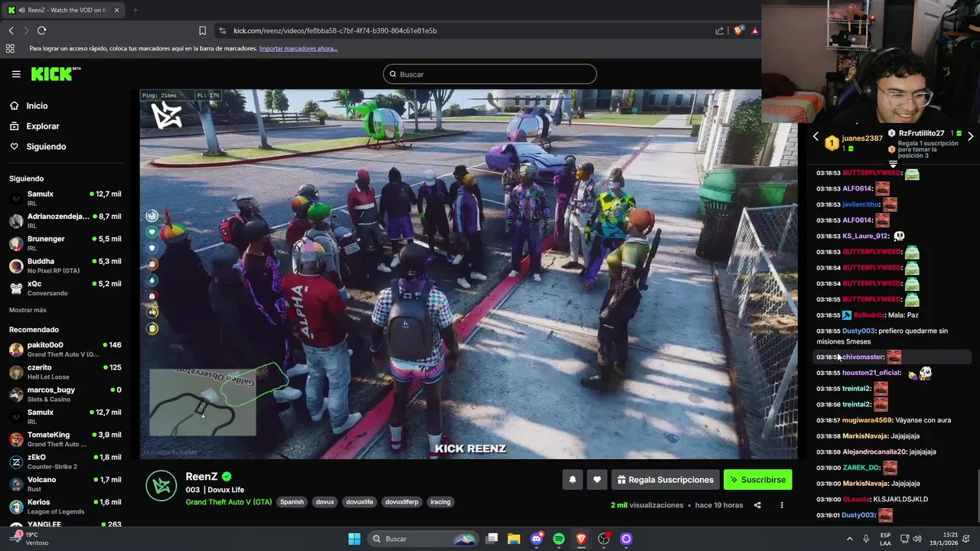
Task: Open File Explorer from taskbar
Action: (x=514, y=539)
